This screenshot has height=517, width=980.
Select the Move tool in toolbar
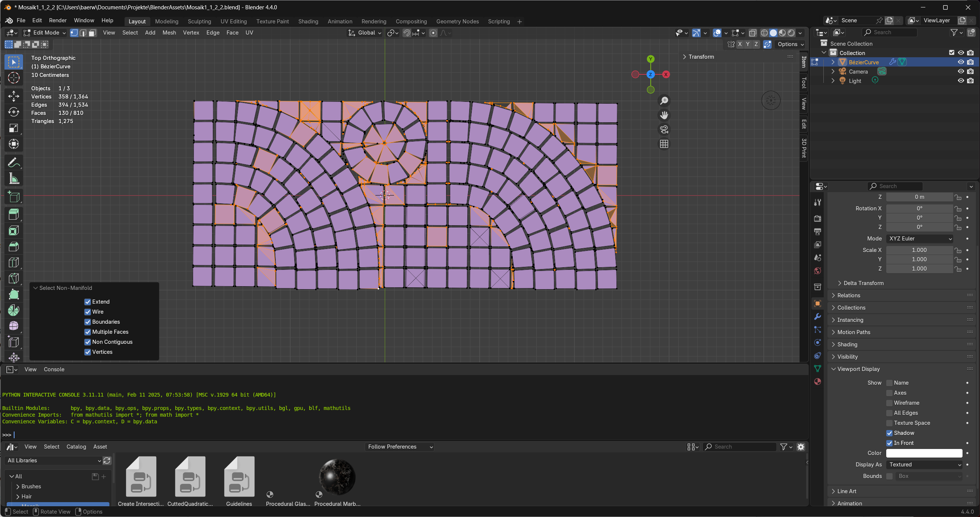(x=14, y=96)
